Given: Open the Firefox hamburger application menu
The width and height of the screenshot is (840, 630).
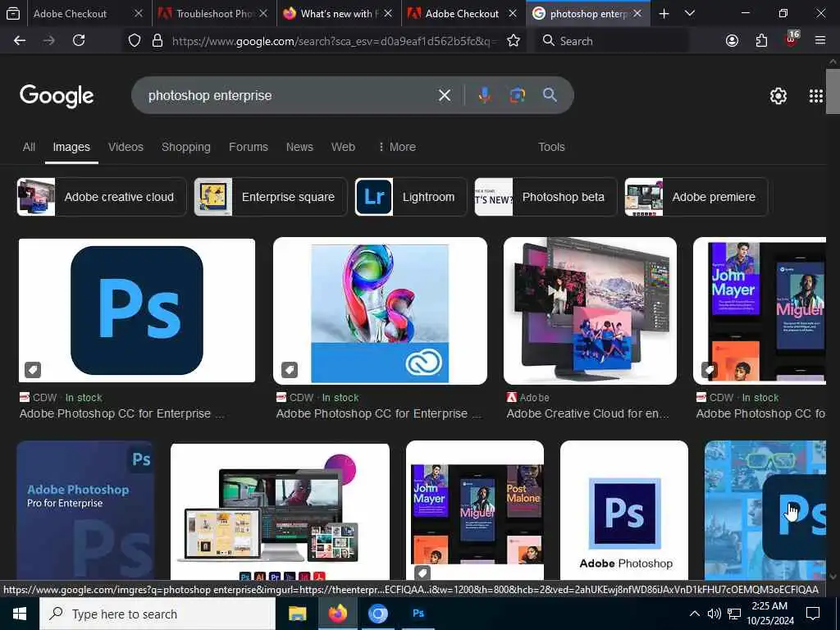Looking at the screenshot, I should click(x=819, y=41).
